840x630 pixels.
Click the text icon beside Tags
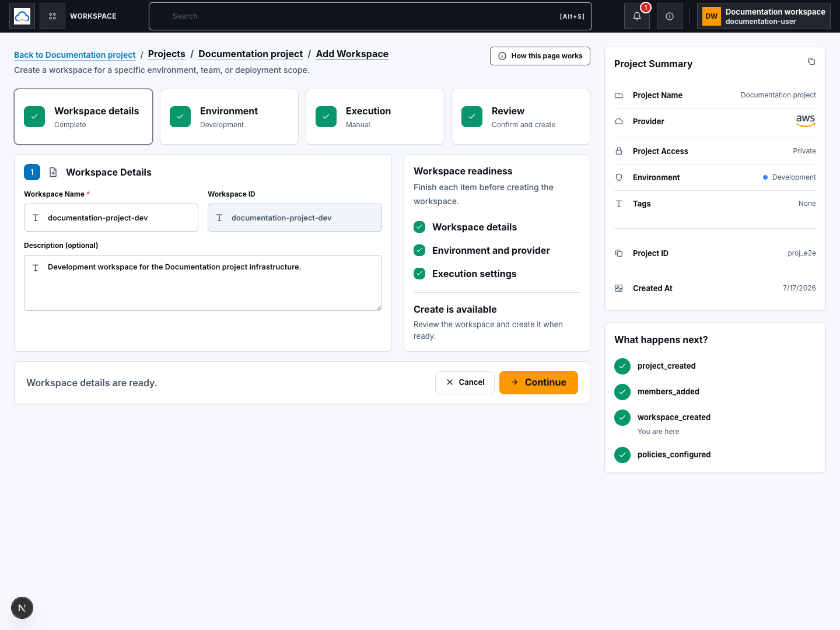coord(619,204)
